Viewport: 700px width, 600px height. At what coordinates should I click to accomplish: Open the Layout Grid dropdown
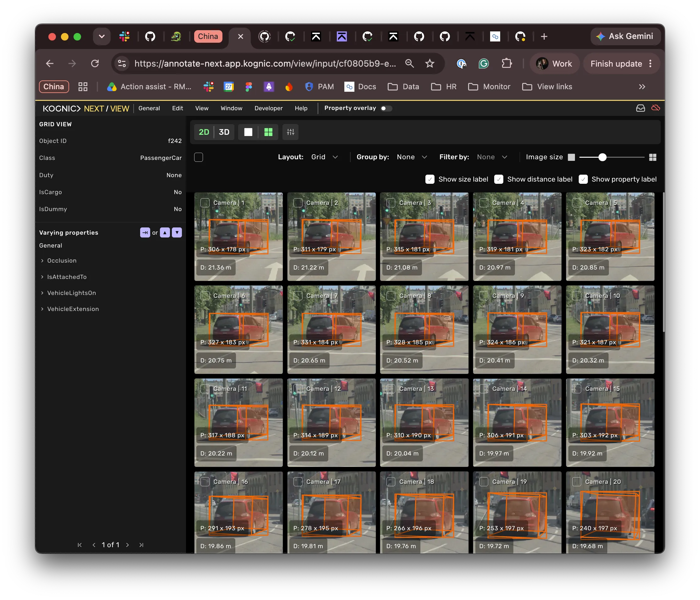tap(324, 157)
